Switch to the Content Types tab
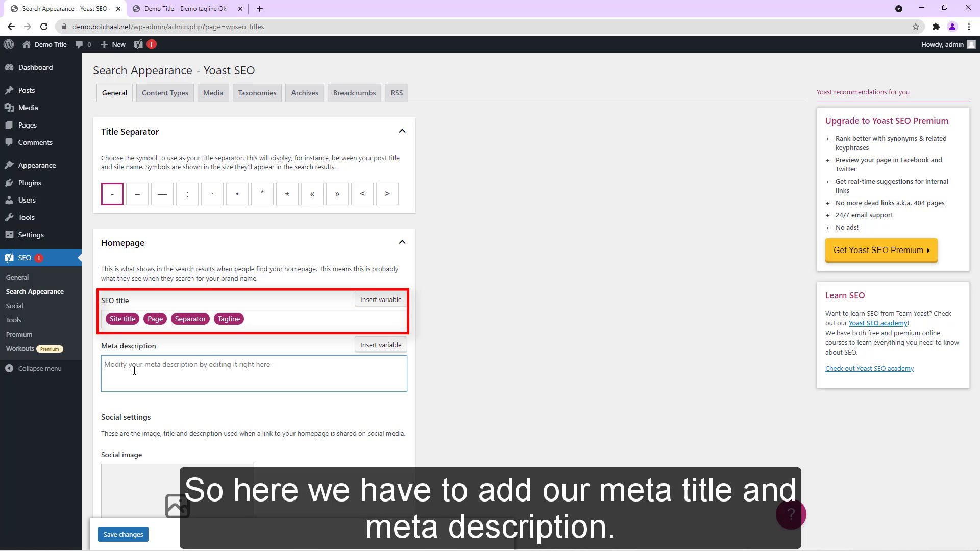The height and width of the screenshot is (551, 980). [165, 93]
